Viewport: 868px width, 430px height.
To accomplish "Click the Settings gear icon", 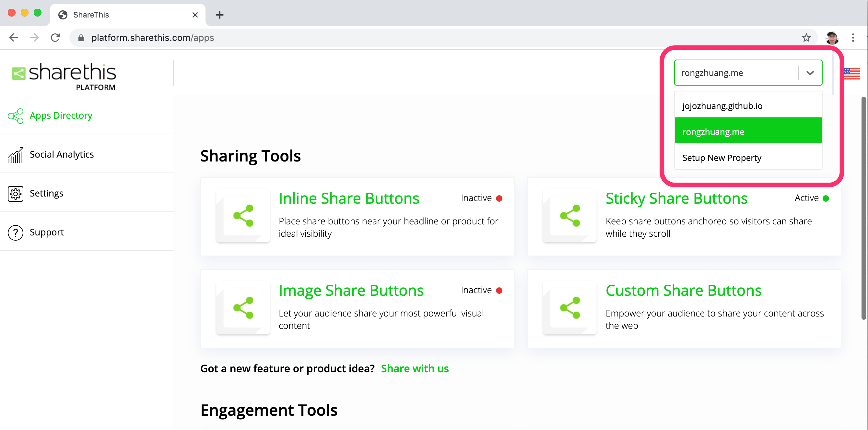I will click(x=16, y=194).
